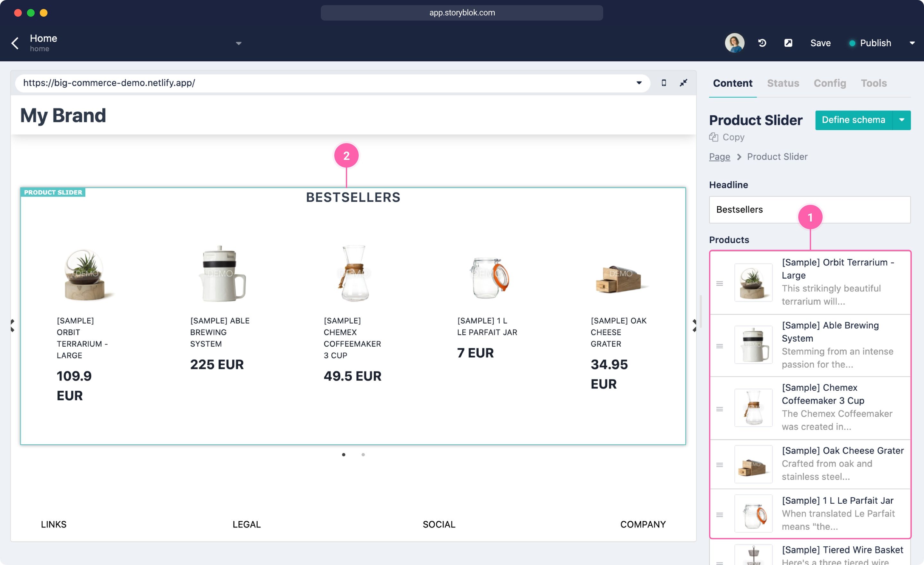Switch to the Config tab

(x=829, y=83)
